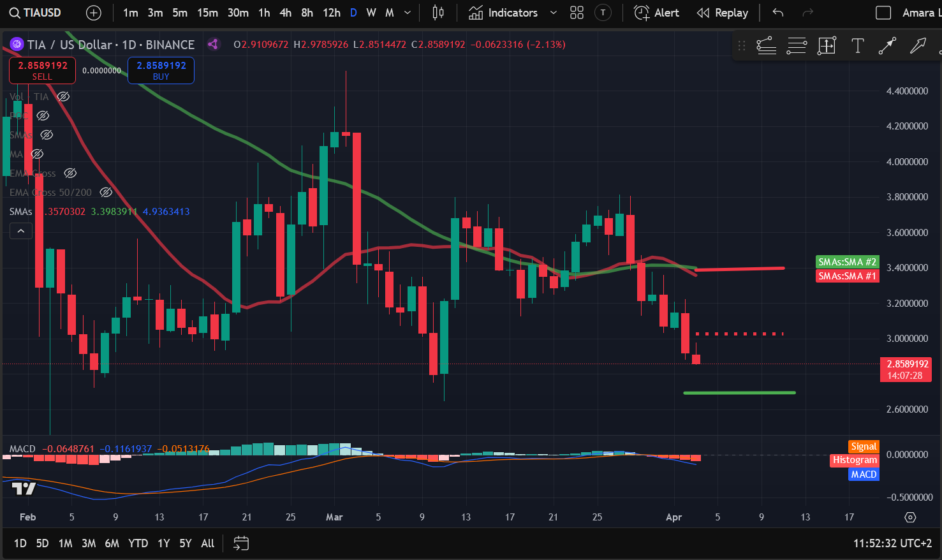This screenshot has height=560, width=942.
Task: Click the current price label 2.8589192
Action: pyautogui.click(x=906, y=369)
